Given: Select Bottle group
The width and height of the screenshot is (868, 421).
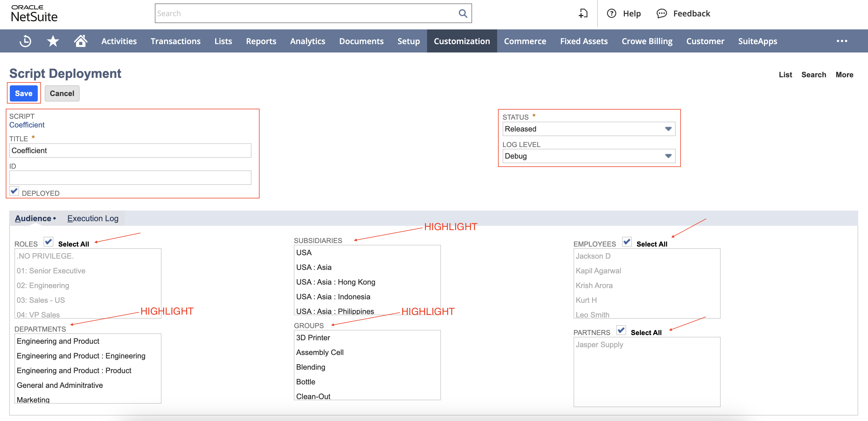Looking at the screenshot, I should pos(367,382).
